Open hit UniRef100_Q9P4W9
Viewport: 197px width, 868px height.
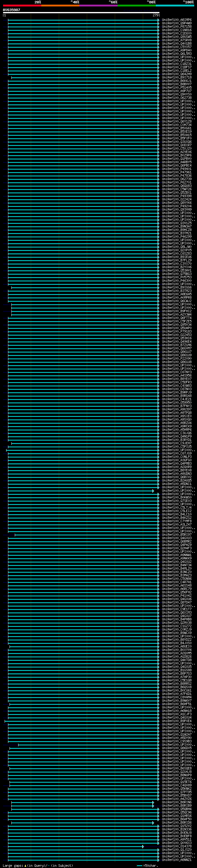[x=177, y=23]
